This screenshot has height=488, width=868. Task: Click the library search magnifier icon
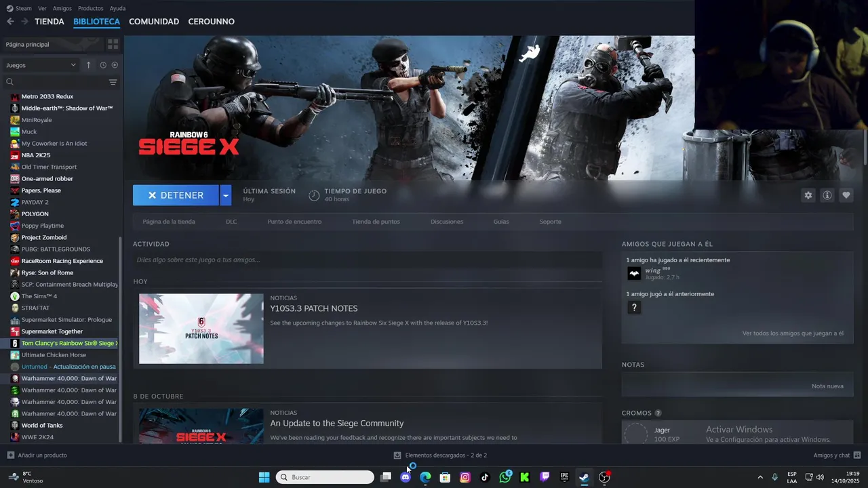(9, 82)
